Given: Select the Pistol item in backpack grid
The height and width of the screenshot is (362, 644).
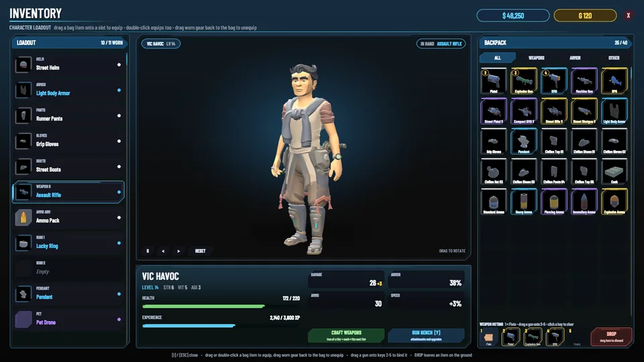Looking at the screenshot, I should coord(494,81).
